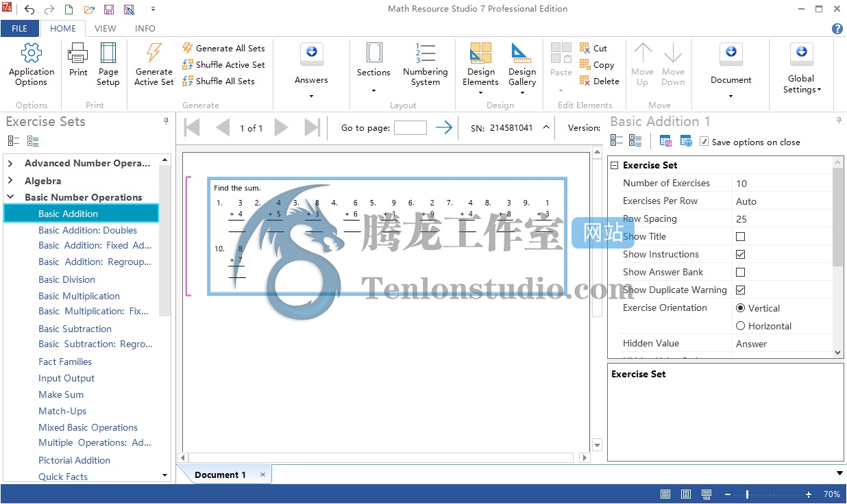Uncheck Show Duplicate Warning
The image size is (847, 504).
tap(740, 290)
